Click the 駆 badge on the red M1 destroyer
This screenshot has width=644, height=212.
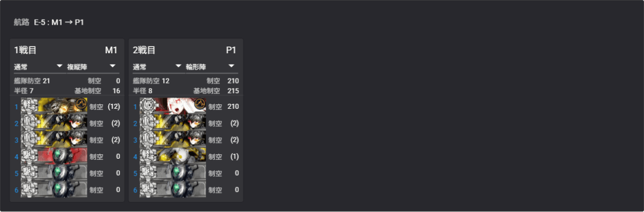29,156
